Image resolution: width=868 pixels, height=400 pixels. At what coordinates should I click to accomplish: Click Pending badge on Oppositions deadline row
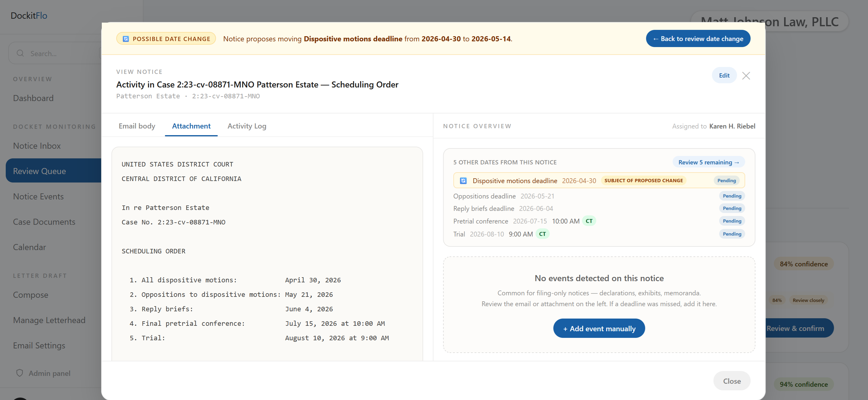732,196
